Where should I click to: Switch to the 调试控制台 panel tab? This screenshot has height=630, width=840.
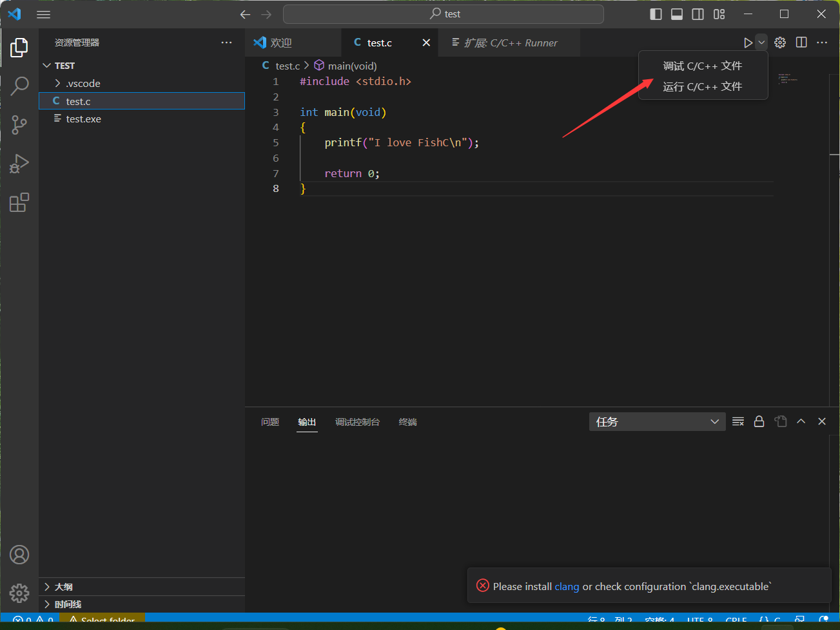[x=357, y=422]
